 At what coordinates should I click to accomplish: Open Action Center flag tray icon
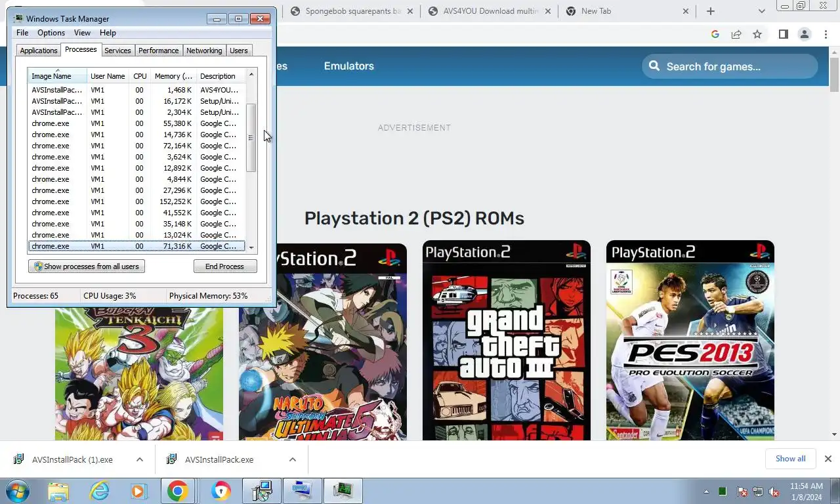742,492
